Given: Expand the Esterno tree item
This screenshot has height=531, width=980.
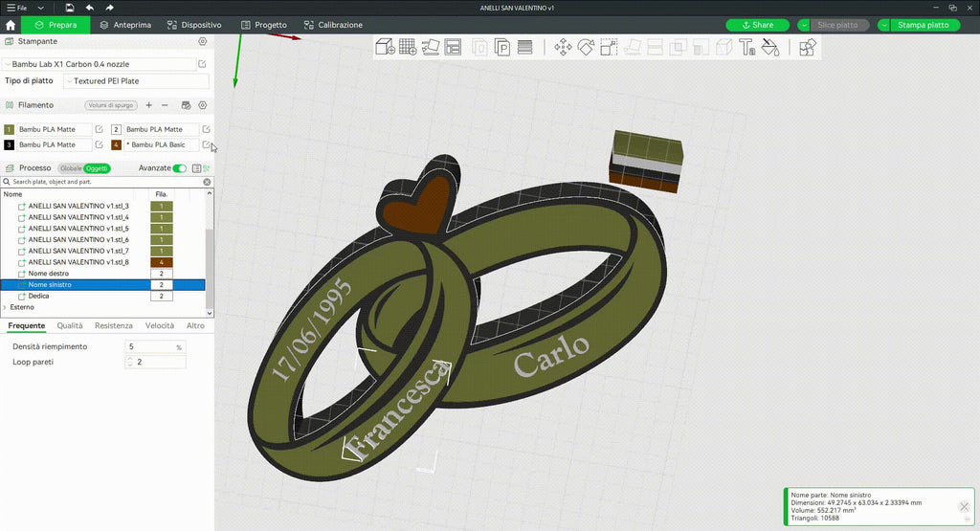Looking at the screenshot, I should point(5,307).
